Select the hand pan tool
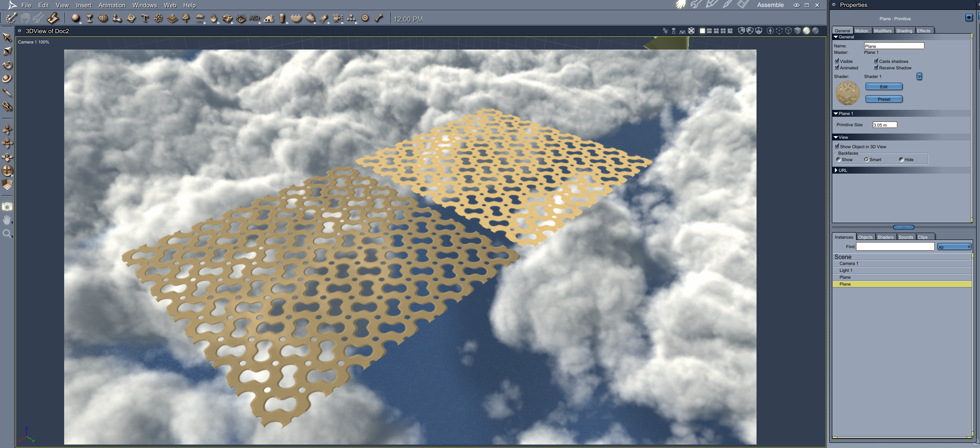This screenshot has width=980, height=448. [7, 220]
